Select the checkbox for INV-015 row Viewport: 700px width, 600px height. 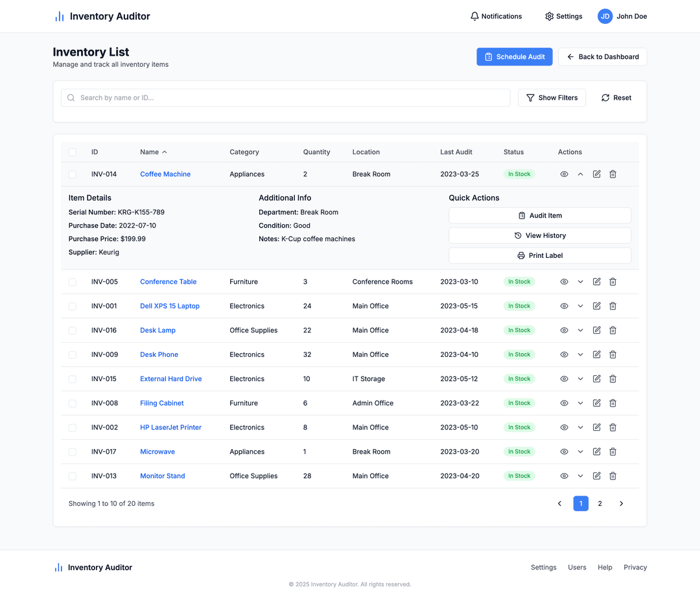(x=73, y=379)
